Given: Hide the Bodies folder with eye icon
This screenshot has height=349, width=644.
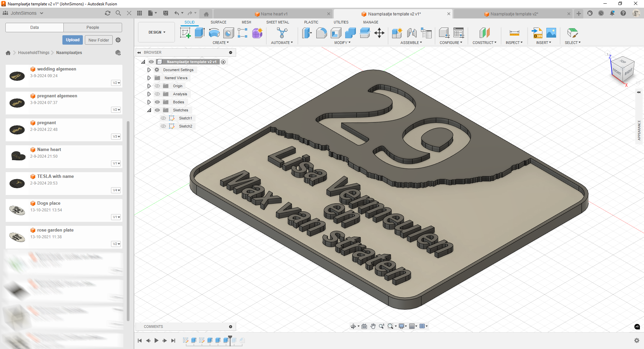Looking at the screenshot, I should [x=157, y=102].
